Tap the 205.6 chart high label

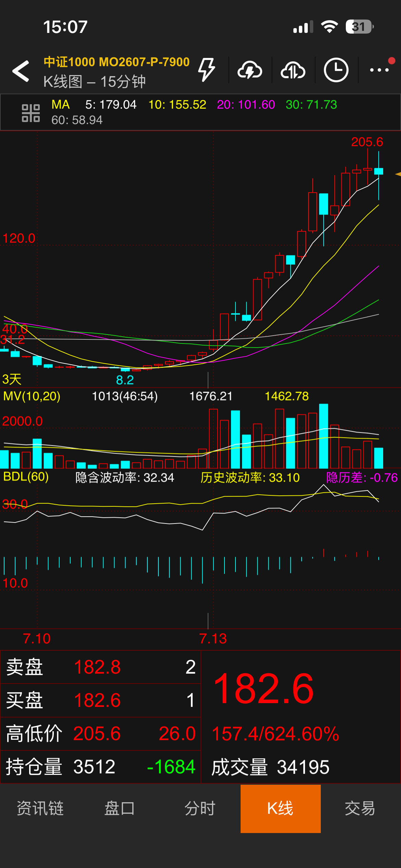(367, 142)
